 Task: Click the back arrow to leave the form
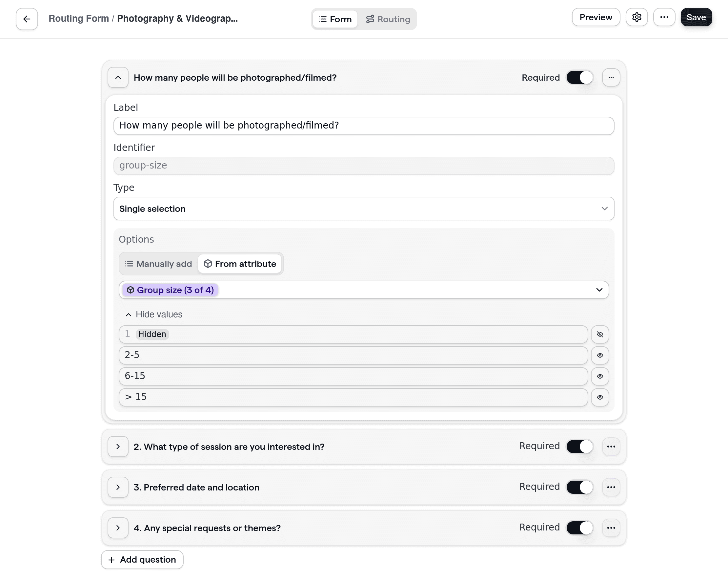click(x=26, y=19)
